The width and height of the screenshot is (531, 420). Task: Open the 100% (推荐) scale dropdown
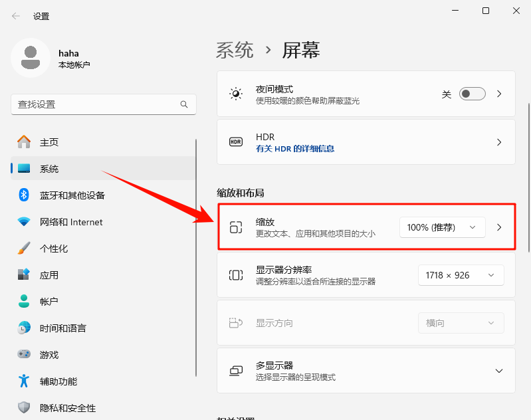tap(442, 227)
